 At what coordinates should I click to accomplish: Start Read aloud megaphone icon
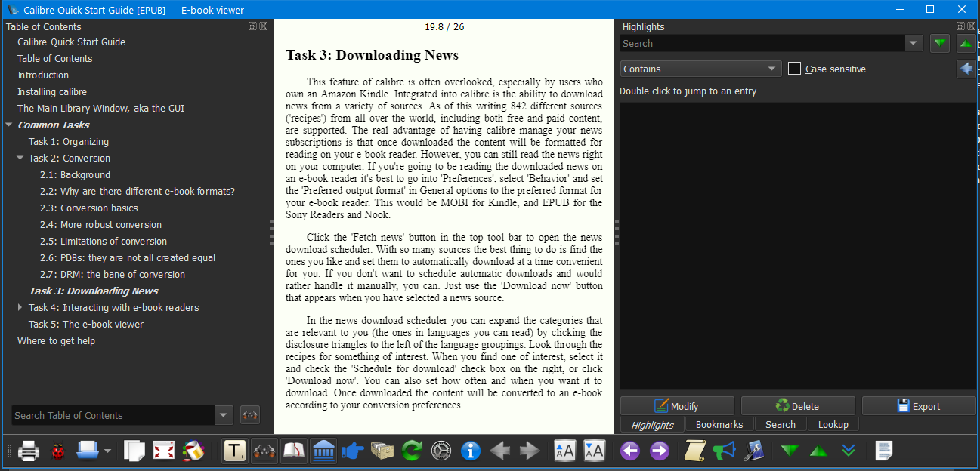[724, 451]
